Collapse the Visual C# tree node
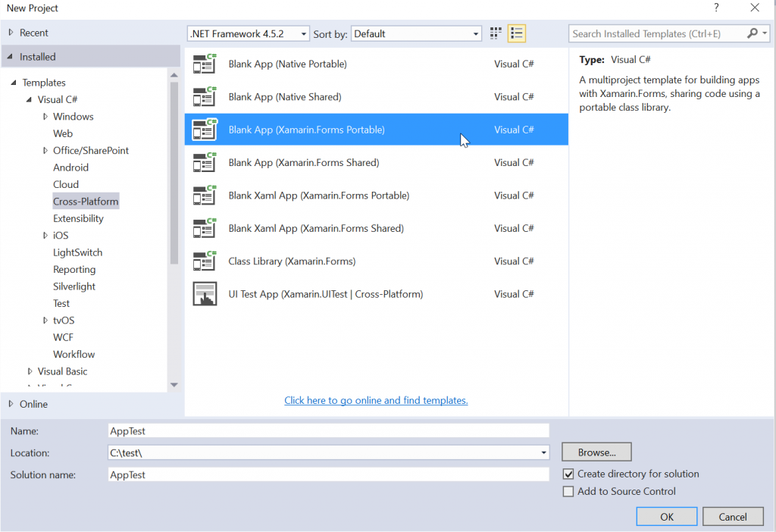Viewport: 776px width, 532px height. [29, 99]
